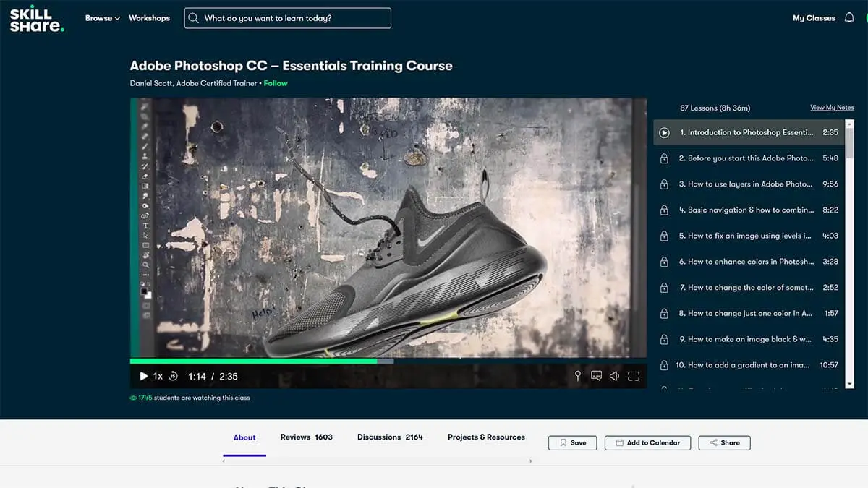The image size is (868, 488).
Task: Open the Workshops page
Action: click(149, 18)
